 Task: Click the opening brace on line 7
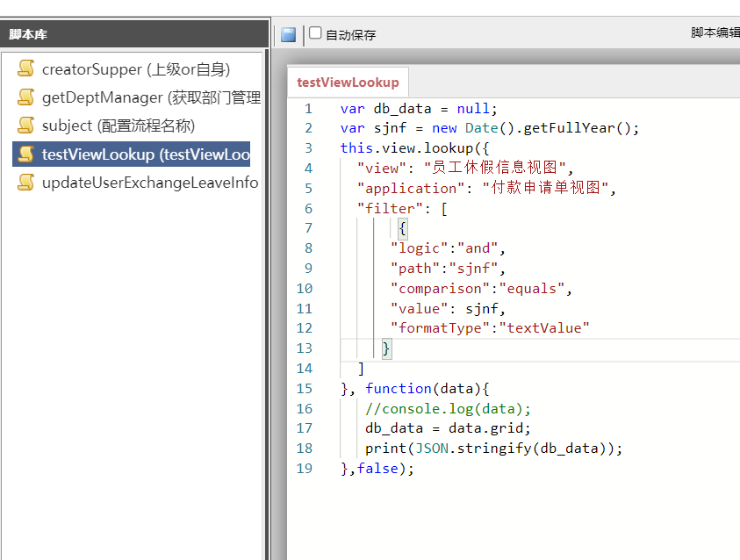pos(402,229)
